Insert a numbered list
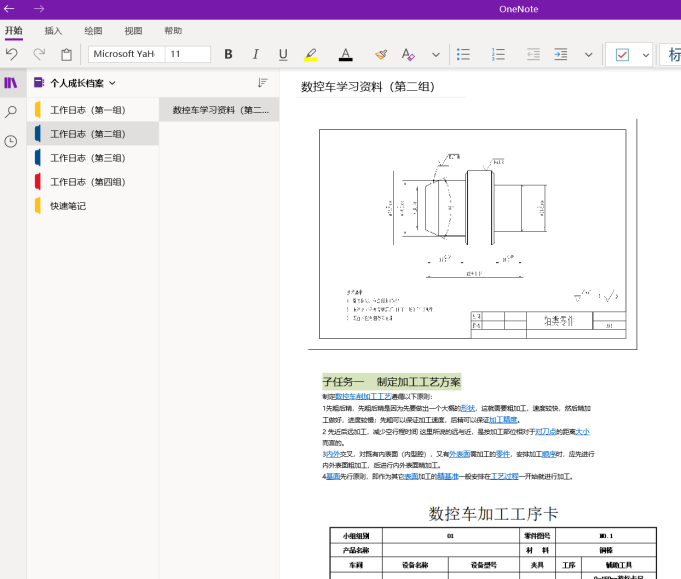Viewport: 681px width, 579px height. [x=498, y=54]
